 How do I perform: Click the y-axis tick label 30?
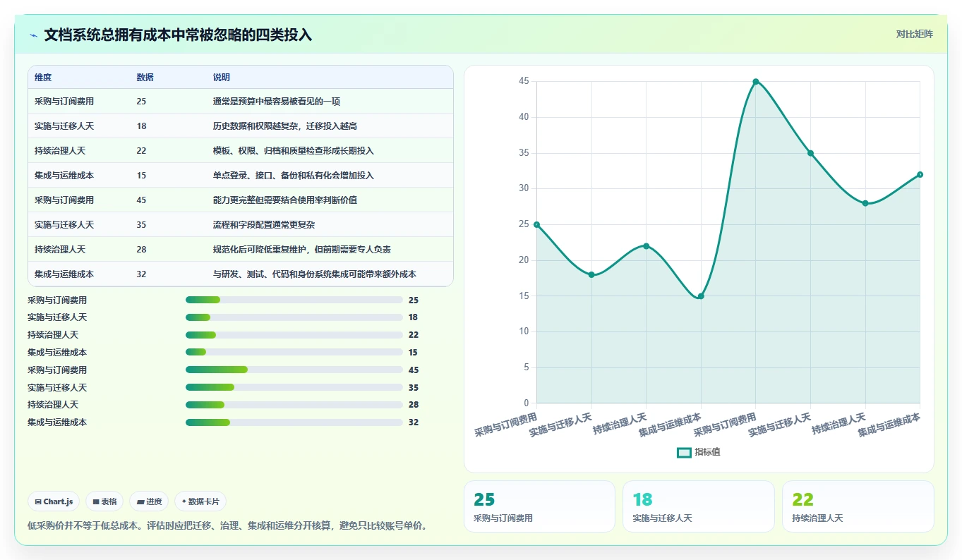pyautogui.click(x=524, y=188)
